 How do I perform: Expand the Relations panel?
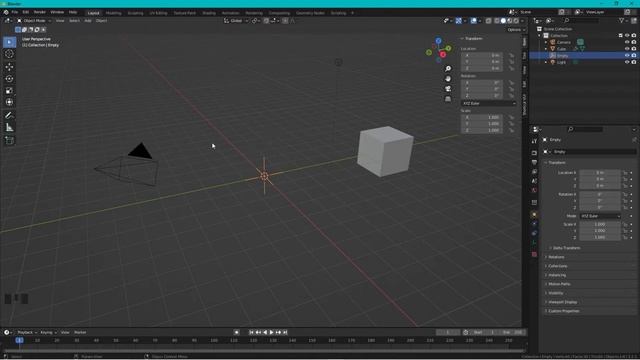pyautogui.click(x=556, y=257)
